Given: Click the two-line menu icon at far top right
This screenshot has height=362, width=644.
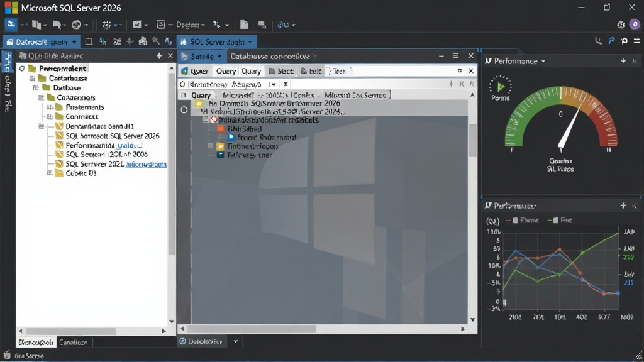Looking at the screenshot, I should pos(636,41).
